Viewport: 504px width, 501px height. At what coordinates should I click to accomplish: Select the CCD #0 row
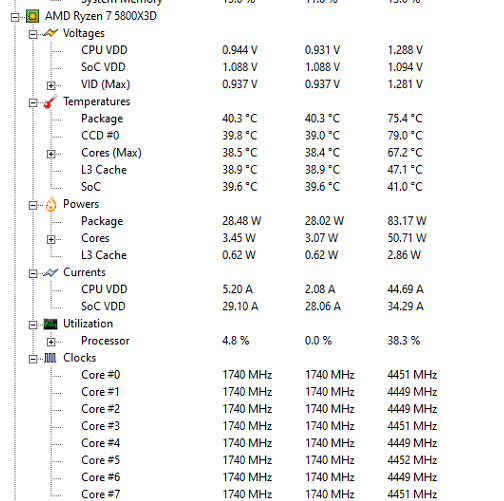point(100,135)
